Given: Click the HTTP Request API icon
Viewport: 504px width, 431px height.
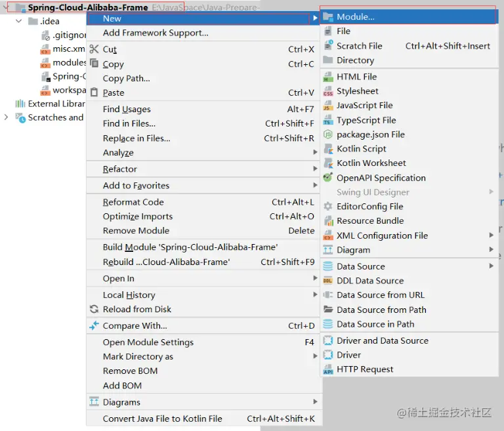Looking at the screenshot, I should pyautogui.click(x=328, y=369).
